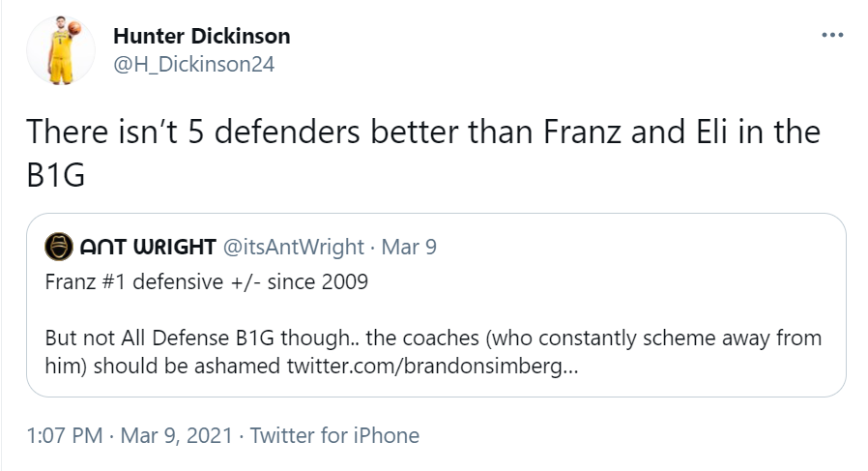Screen dimensions: 868x471
Task: Open the twitter.com/brandonsimberg… link
Action: click(434, 368)
